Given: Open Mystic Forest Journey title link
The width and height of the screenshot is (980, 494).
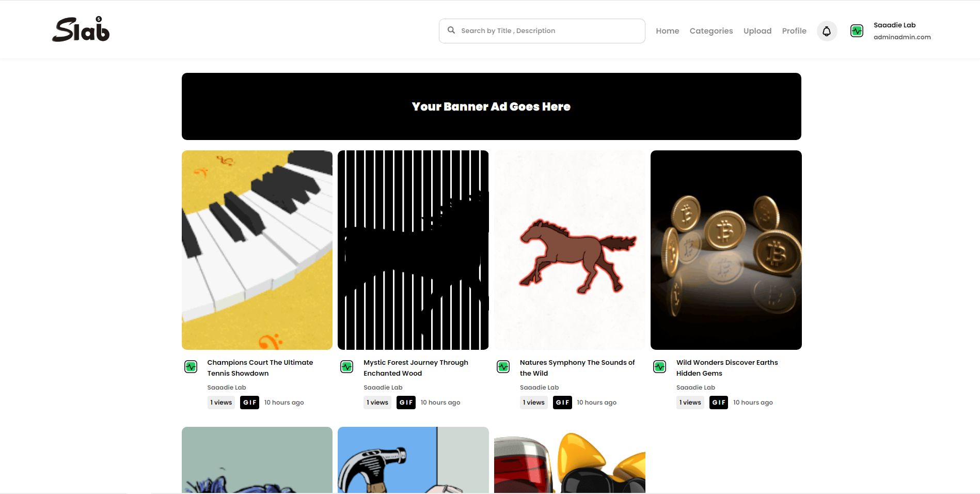Looking at the screenshot, I should 416,368.
